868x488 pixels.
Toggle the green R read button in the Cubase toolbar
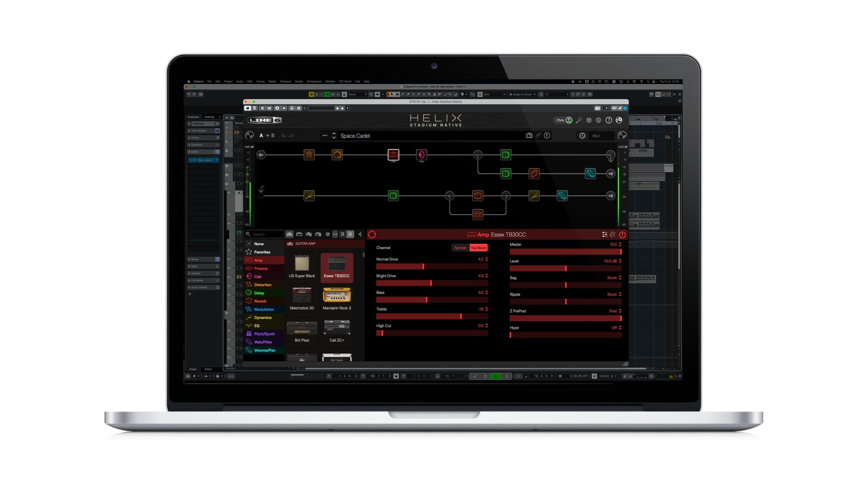327,95
